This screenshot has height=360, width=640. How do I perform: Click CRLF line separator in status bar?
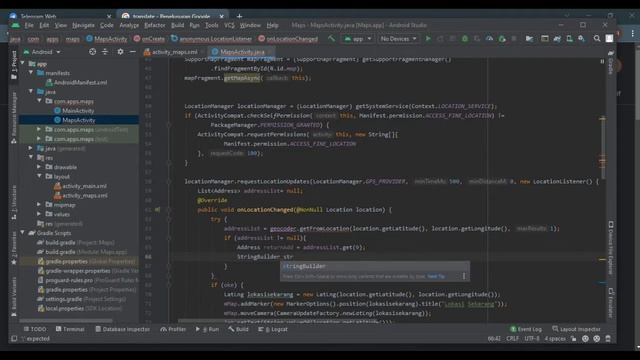[x=512, y=339]
